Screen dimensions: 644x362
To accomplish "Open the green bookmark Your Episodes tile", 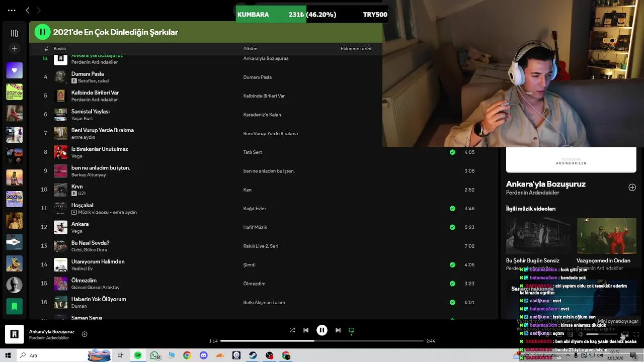I will [x=14, y=306].
